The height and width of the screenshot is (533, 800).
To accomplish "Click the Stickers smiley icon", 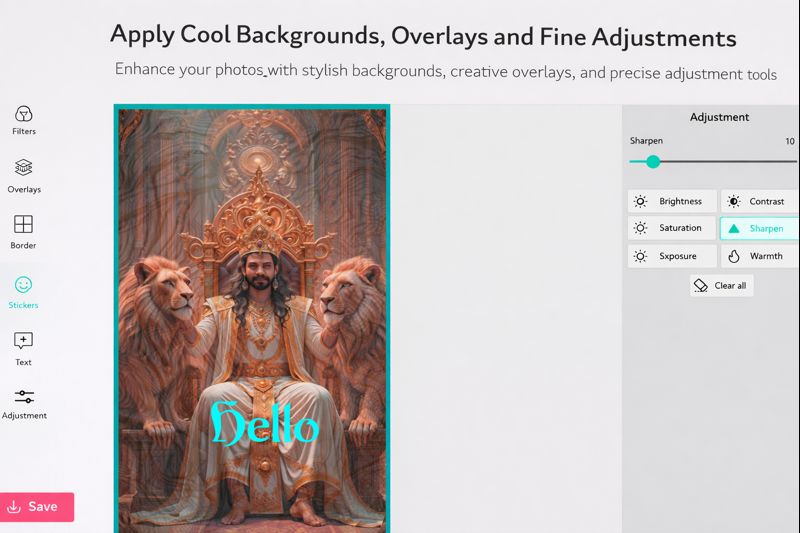I will click(x=24, y=285).
